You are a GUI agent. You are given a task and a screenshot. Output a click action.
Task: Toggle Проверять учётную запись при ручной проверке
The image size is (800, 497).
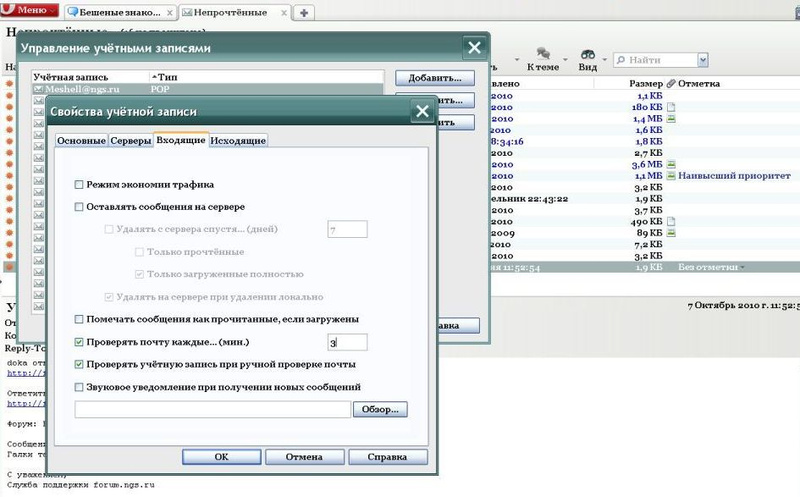pyautogui.click(x=79, y=364)
